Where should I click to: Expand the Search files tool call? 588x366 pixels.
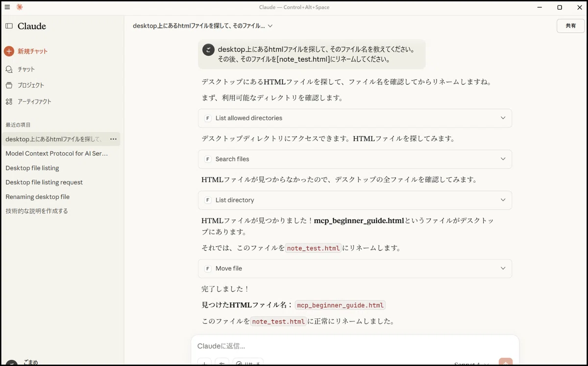(355, 159)
